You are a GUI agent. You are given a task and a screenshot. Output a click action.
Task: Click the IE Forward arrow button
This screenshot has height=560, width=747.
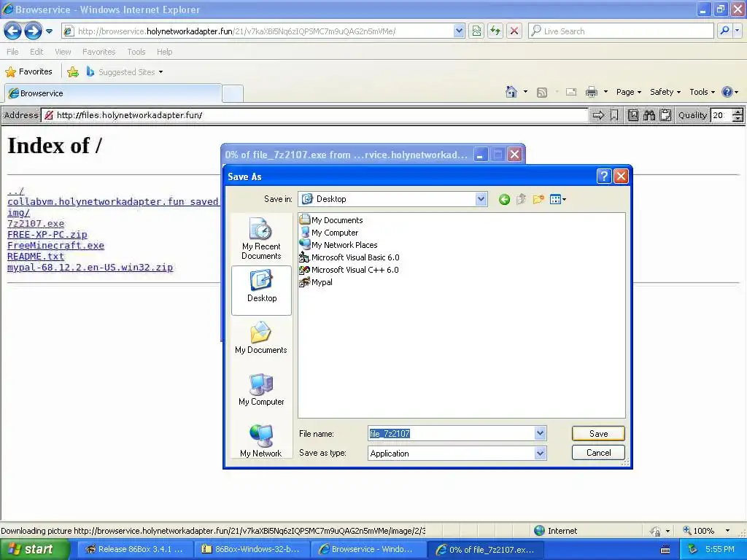(x=33, y=31)
